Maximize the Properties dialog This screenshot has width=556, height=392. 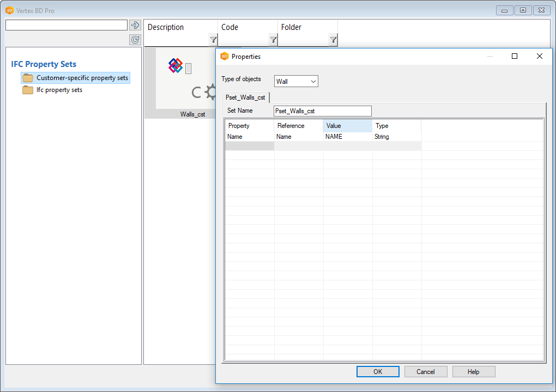[x=514, y=56]
